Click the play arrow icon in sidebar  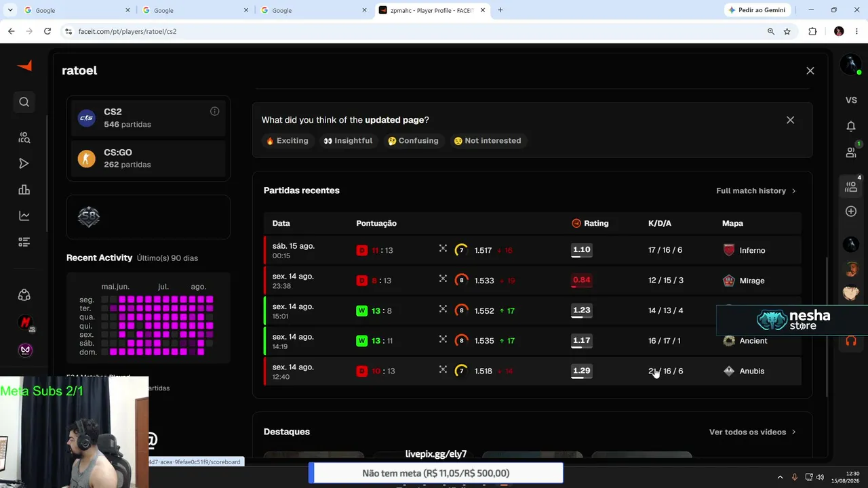tap(24, 163)
